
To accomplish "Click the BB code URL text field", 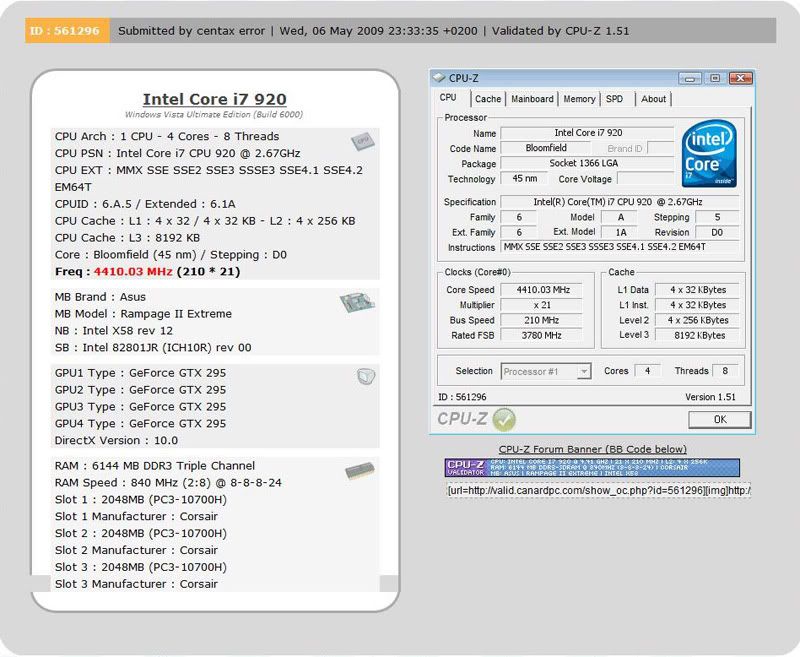I will click(x=597, y=490).
